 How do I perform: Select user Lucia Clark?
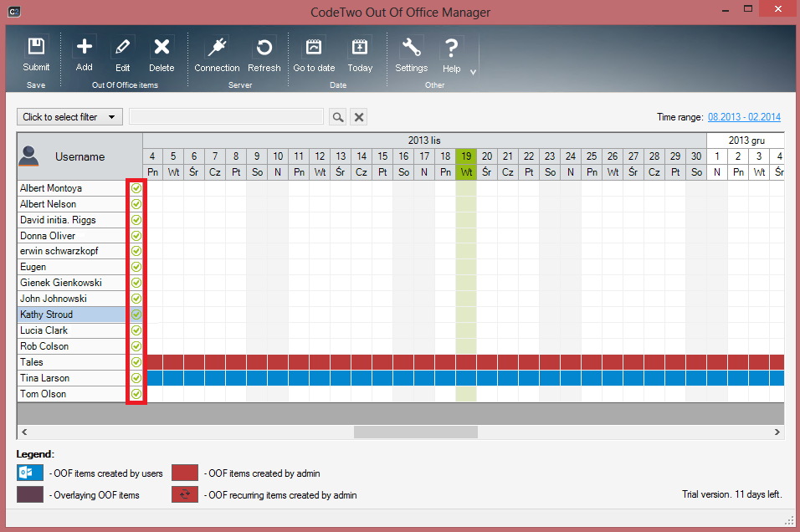tap(71, 330)
